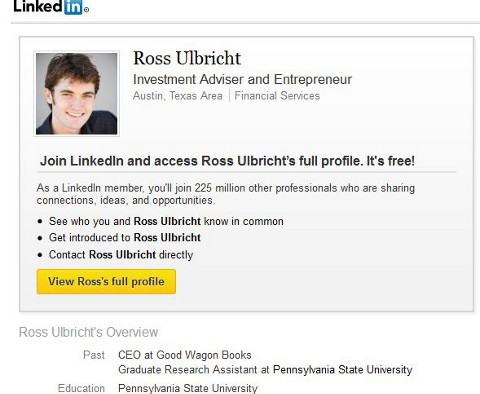This screenshot has width=480, height=394.
Task: Open View Ross's full profile button
Action: coord(106,282)
